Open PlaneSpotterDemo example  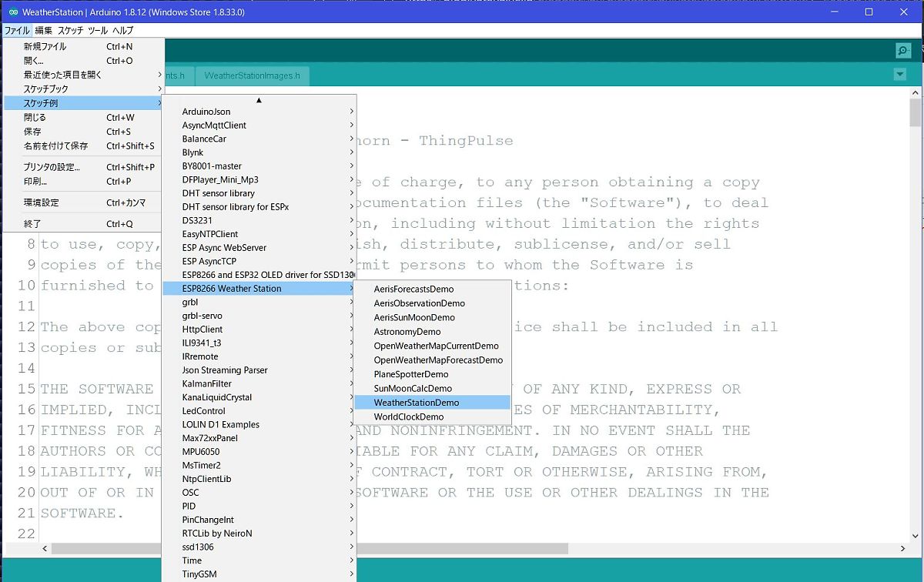432,374
